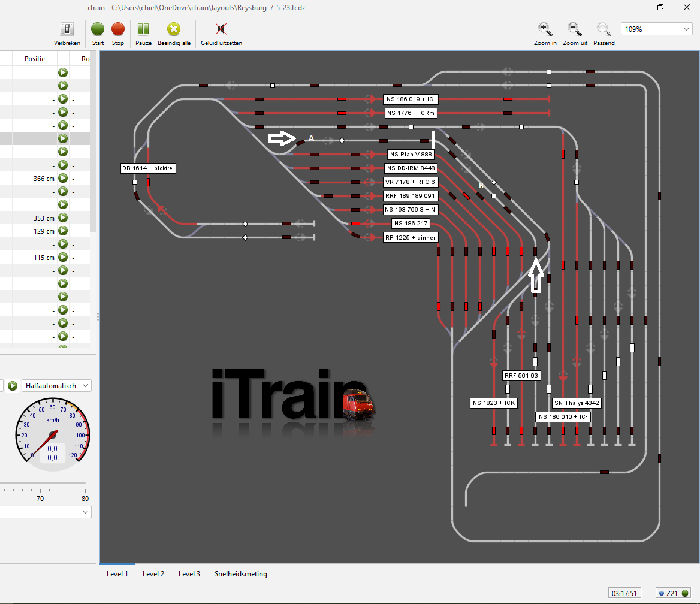This screenshot has height=604, width=700.
Task: Select the VR 7178 + RFO train block
Action: (411, 182)
